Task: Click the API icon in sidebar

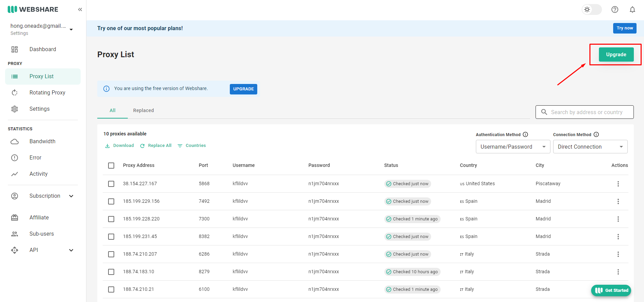Action: [15, 250]
